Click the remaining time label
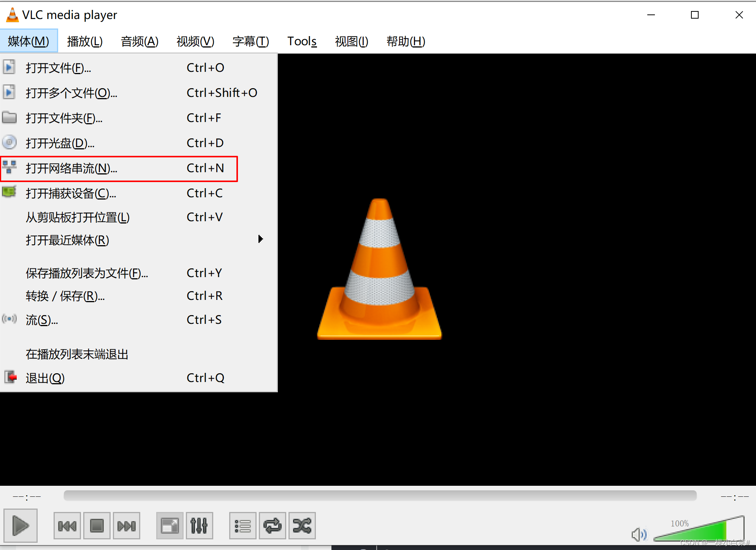The width and height of the screenshot is (756, 550). (734, 497)
